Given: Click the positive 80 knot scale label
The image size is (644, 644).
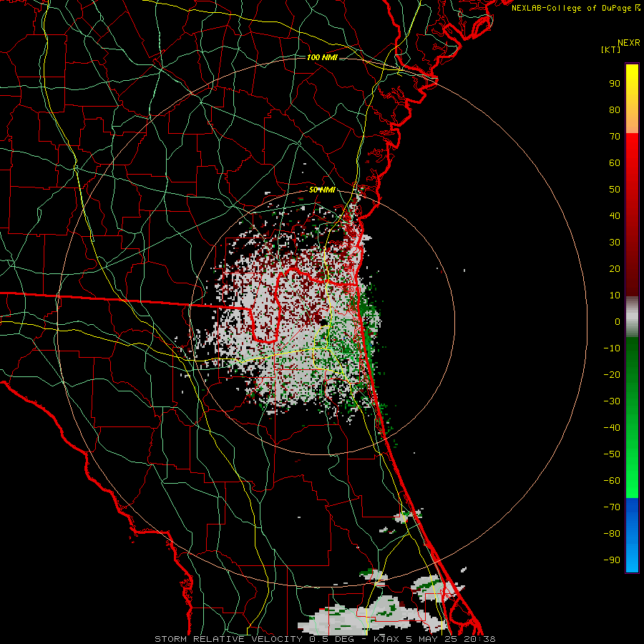Looking at the screenshot, I should coord(615,109).
